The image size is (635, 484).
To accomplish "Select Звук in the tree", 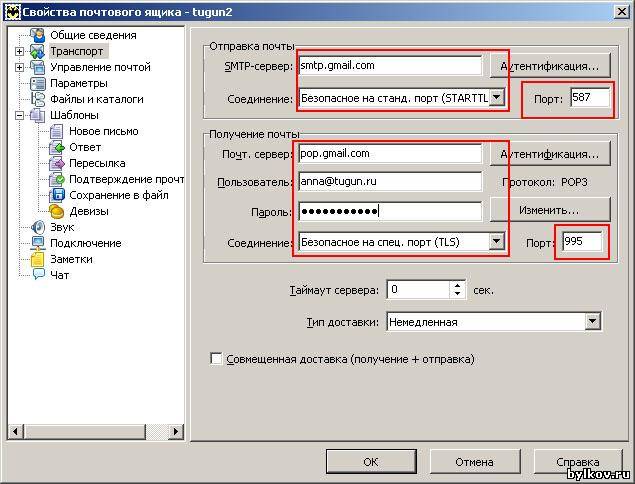I will pos(62,227).
